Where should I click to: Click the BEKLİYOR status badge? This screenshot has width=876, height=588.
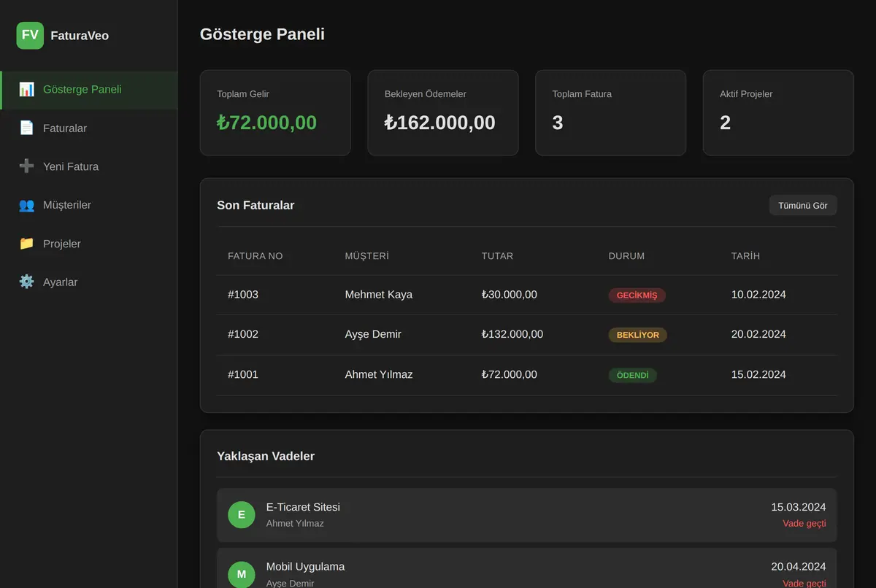coord(637,336)
